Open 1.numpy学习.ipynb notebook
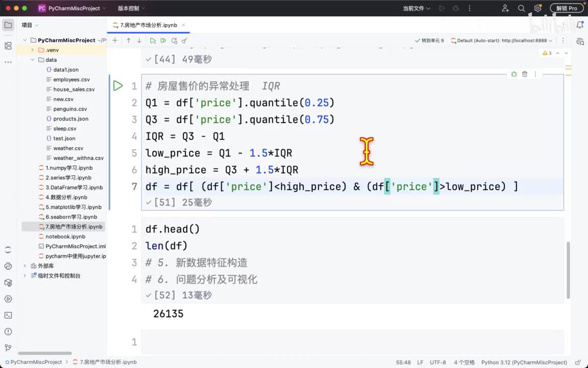Viewport: 588px width, 368px height. (69, 168)
